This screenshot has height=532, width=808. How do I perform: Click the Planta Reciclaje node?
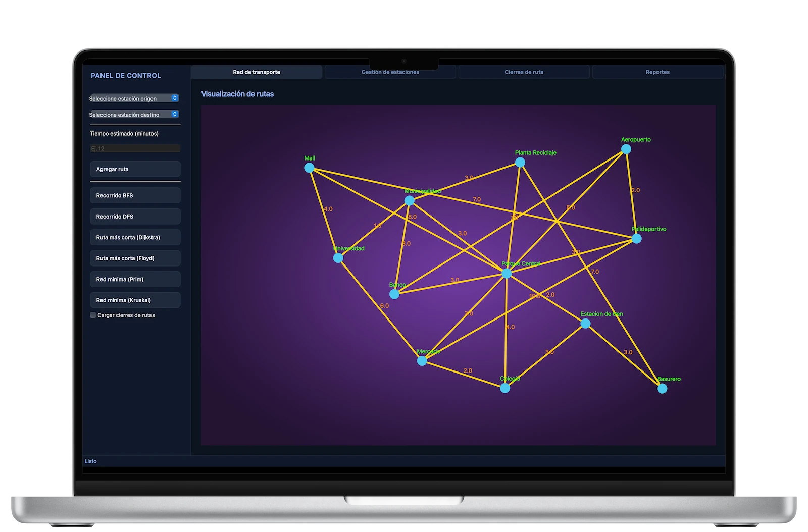pos(520,161)
